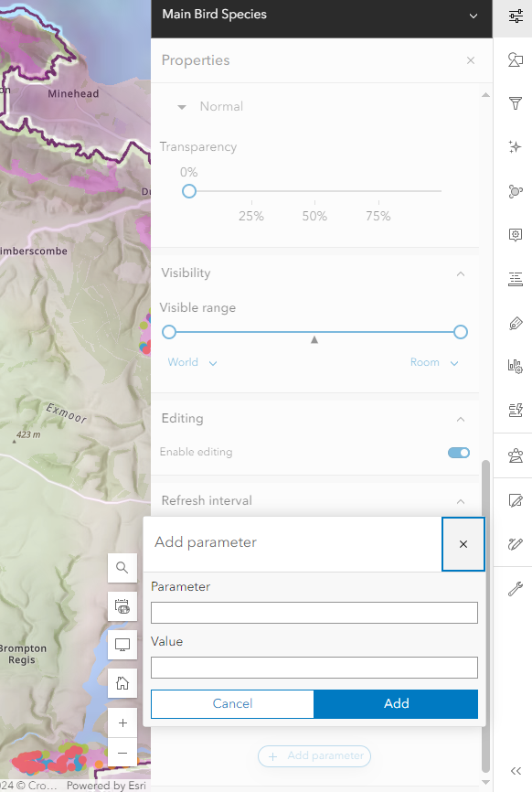The height and width of the screenshot is (792, 532).
Task: Expand the Main Bird Species layer dropdown
Action: (x=473, y=16)
